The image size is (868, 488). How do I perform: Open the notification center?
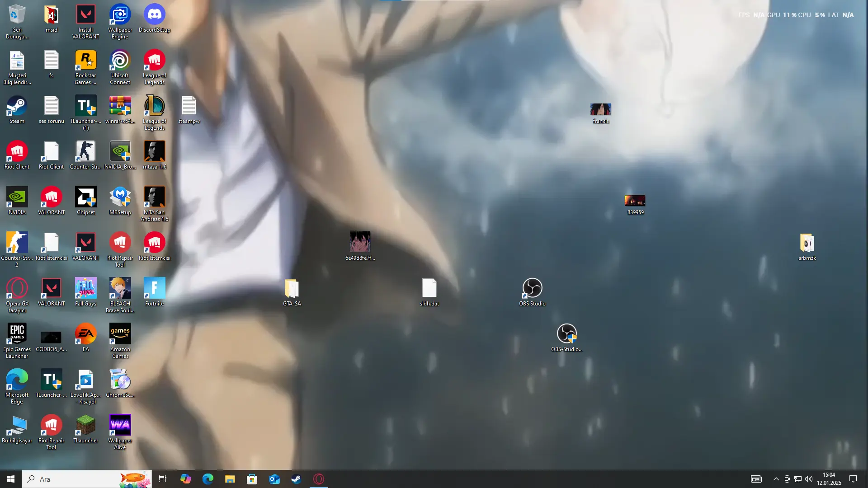(x=853, y=479)
